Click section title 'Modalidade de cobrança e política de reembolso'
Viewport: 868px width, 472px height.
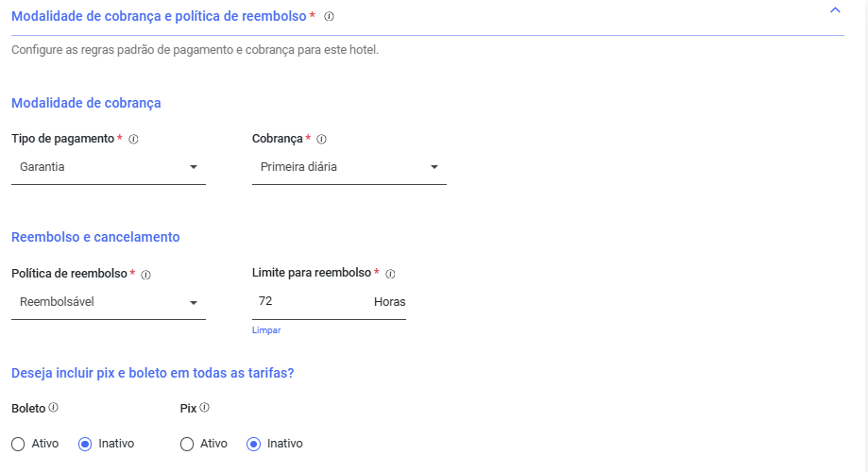coord(159,17)
